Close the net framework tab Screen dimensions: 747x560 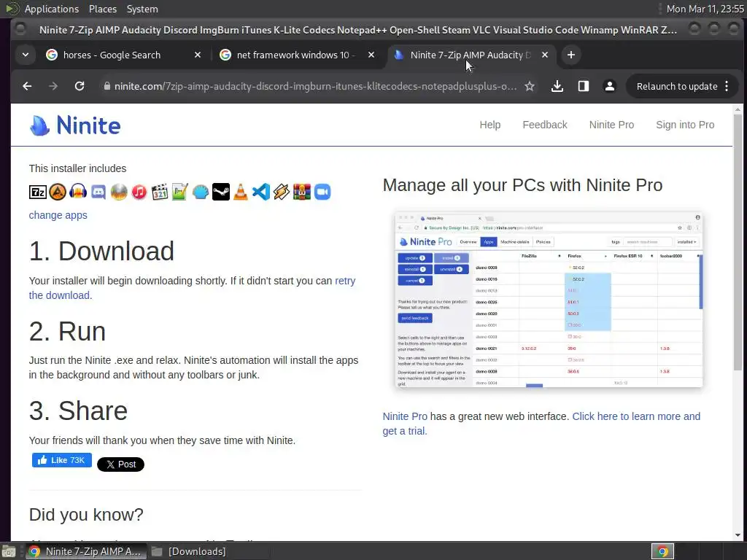click(x=371, y=55)
